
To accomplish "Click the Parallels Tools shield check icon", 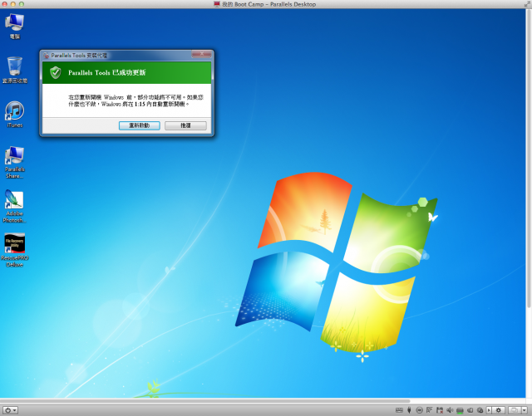I will coord(56,72).
